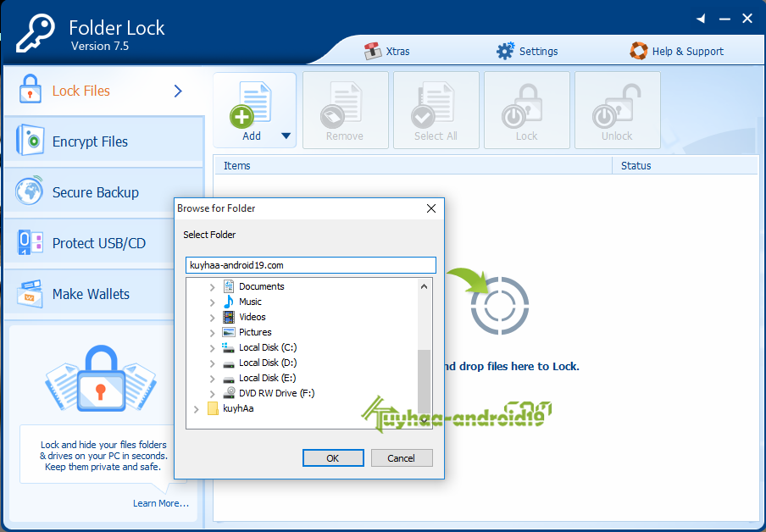Click the chevron next to Lock Files
Screen dimensions: 766x532
[x=178, y=91]
